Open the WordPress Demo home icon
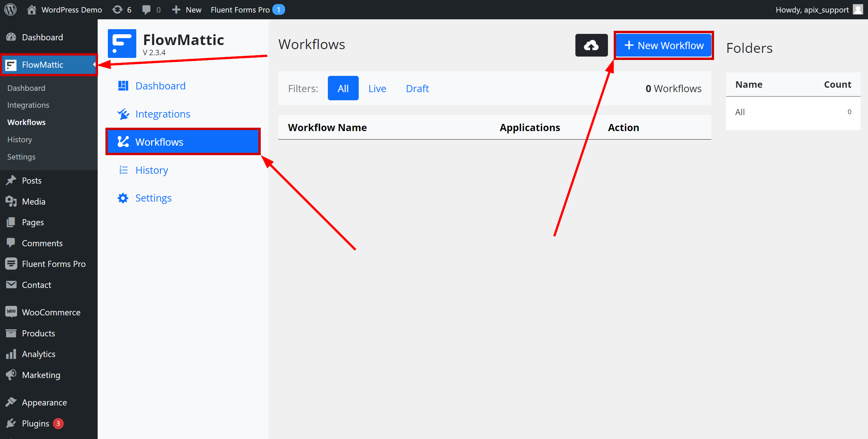The image size is (868, 439). (x=32, y=9)
